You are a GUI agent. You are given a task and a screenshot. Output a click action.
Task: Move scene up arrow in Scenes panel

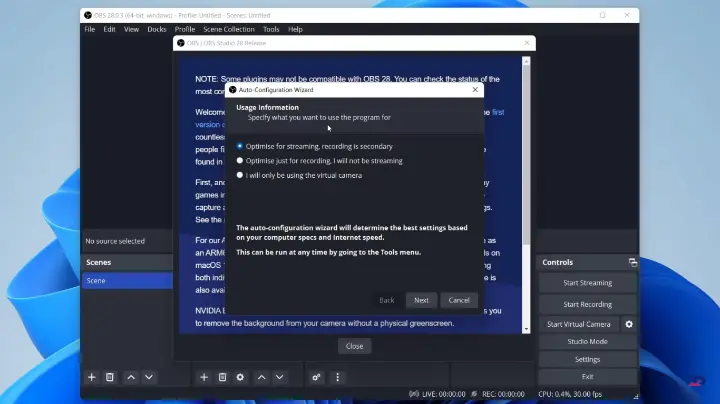(131, 377)
